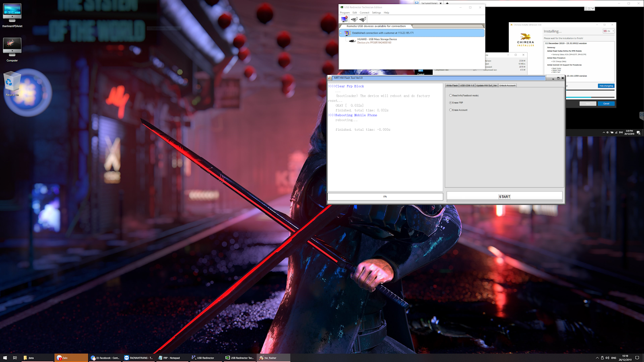Open the USB COM 1.0 tab
The height and width of the screenshot is (362, 644).
(x=467, y=85)
